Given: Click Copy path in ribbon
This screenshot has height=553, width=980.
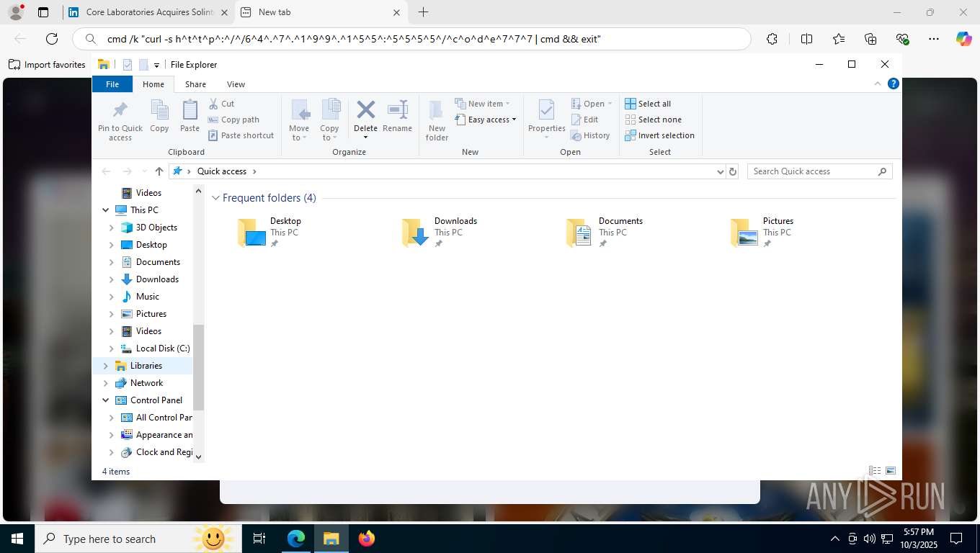Looking at the screenshot, I should 233,120.
